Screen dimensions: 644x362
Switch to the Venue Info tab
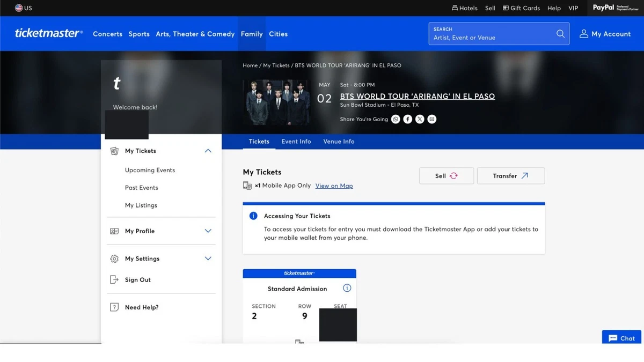coord(339,142)
